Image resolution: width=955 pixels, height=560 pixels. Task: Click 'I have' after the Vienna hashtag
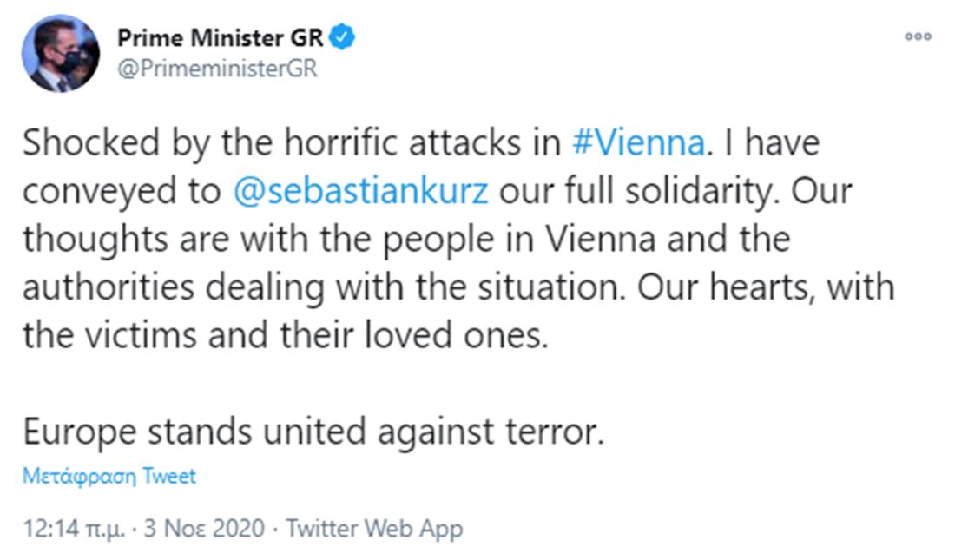pyautogui.click(x=768, y=143)
